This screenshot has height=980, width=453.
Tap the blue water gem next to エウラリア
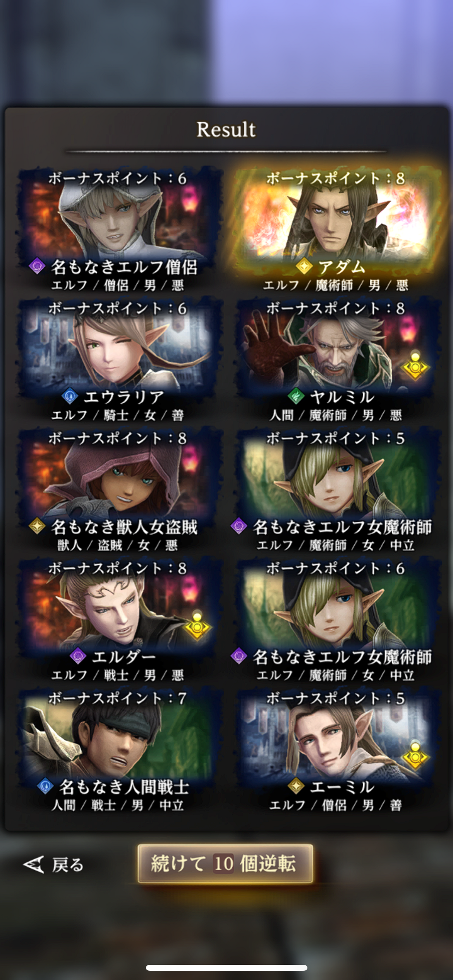point(70,396)
